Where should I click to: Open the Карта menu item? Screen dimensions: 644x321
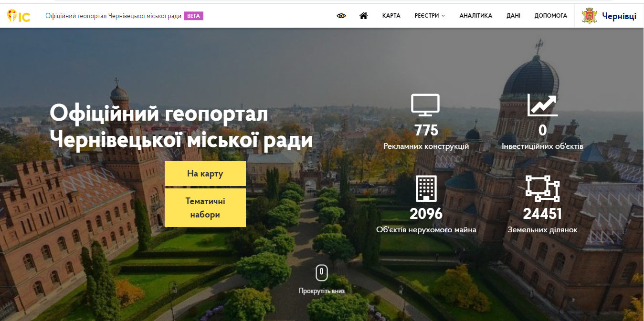tap(391, 16)
